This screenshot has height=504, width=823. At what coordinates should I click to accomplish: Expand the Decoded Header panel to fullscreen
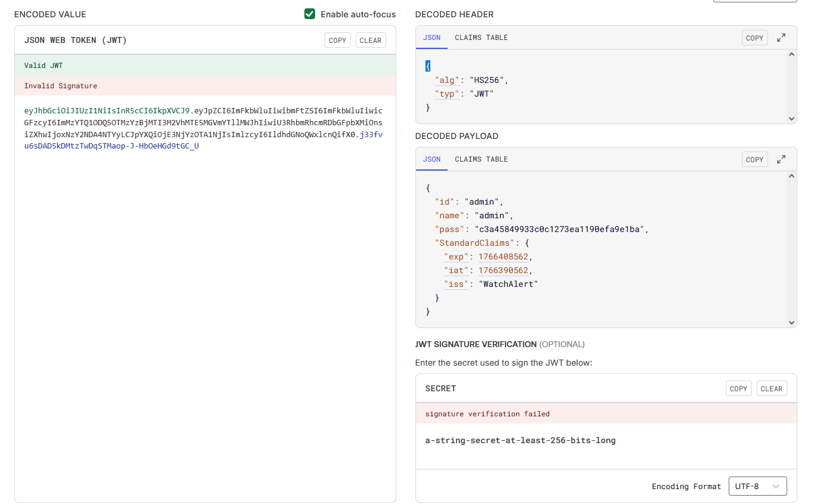(x=781, y=38)
